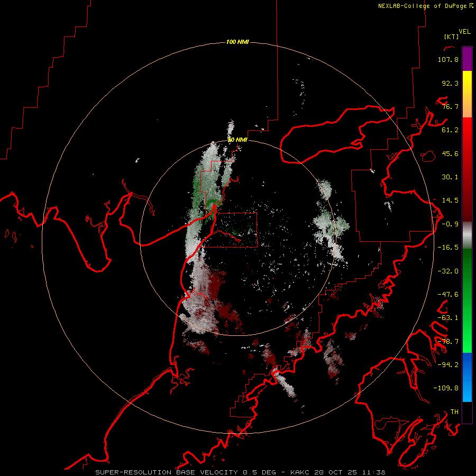476x476 pixels.
Task: Click the TH legend label
Action: tap(454, 412)
